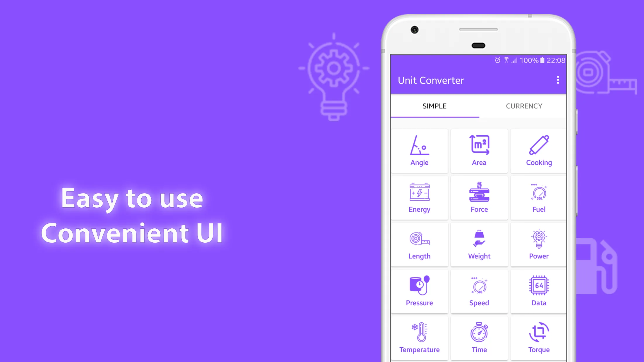Open the Torque converter

pos(539,337)
